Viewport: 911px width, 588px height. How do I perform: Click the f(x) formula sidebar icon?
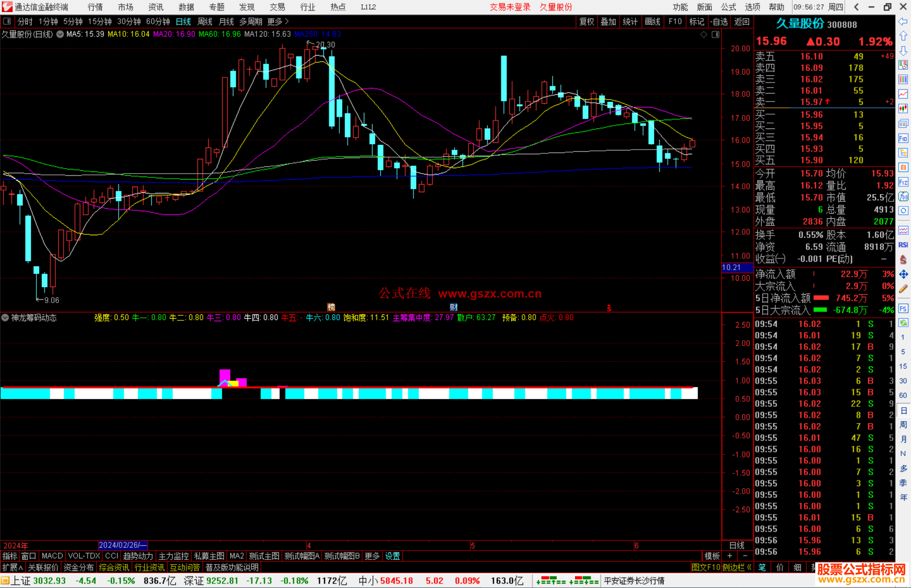[x=903, y=197]
